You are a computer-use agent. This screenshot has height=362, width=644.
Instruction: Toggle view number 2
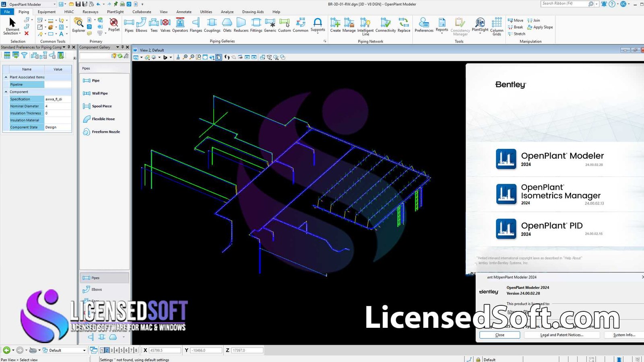pyautogui.click(x=107, y=350)
